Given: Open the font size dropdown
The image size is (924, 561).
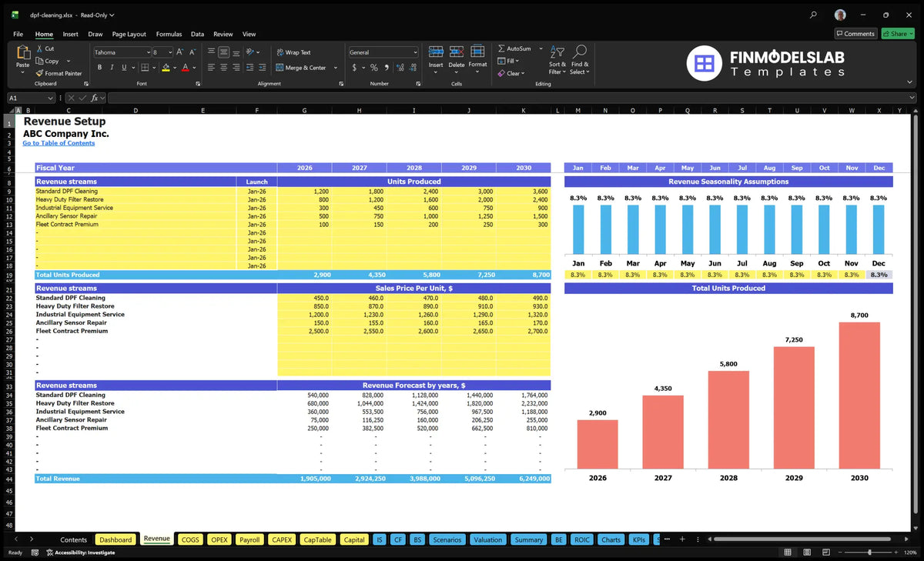Looking at the screenshot, I should click(170, 52).
